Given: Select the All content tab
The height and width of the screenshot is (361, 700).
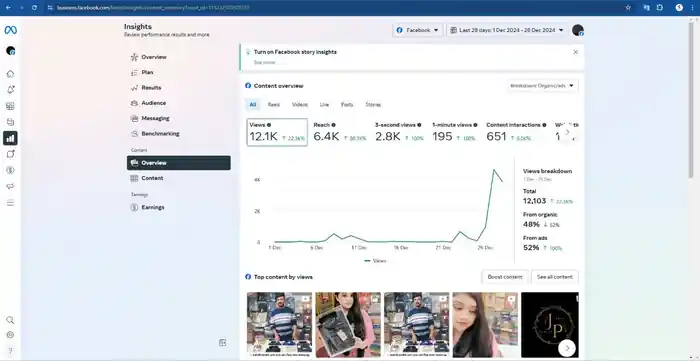Looking at the screenshot, I should pyautogui.click(x=253, y=105).
